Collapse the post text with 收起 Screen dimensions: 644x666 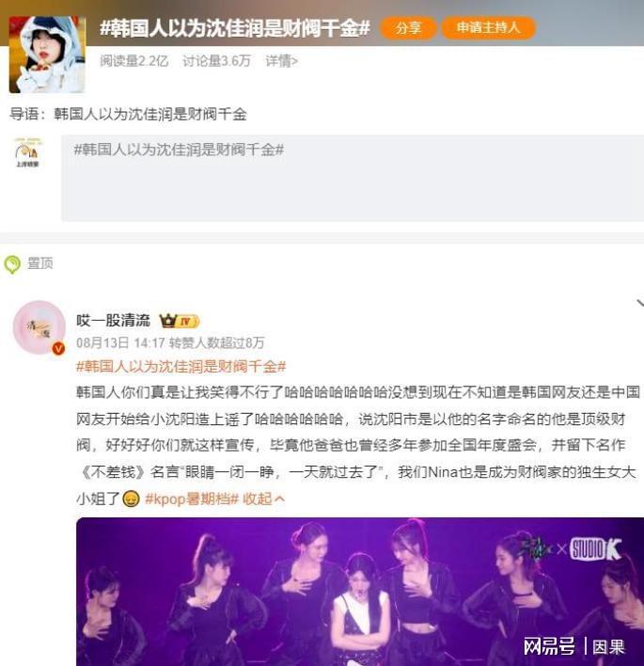tap(263, 499)
